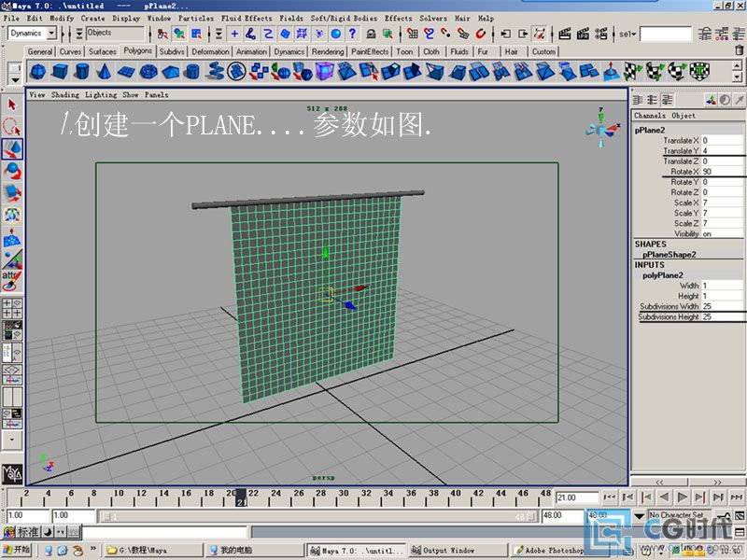The image size is (747, 560).
Task: Click the current frame field showing 21.00
Action: click(576, 497)
